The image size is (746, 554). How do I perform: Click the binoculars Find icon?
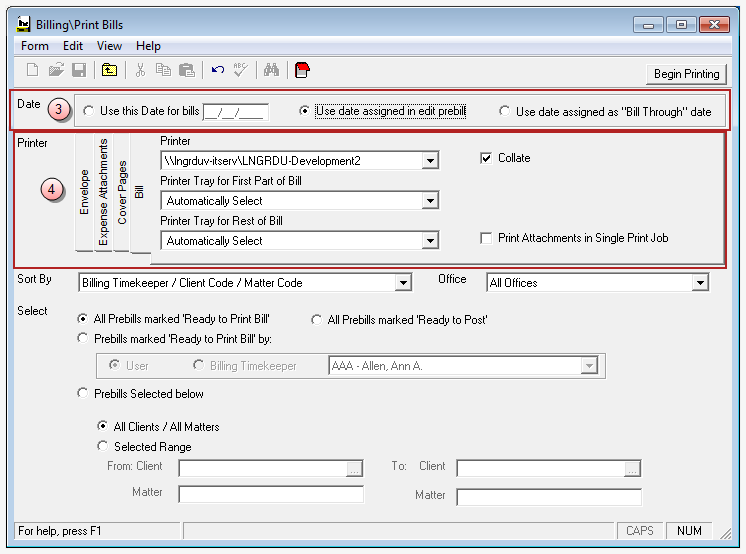(x=271, y=70)
